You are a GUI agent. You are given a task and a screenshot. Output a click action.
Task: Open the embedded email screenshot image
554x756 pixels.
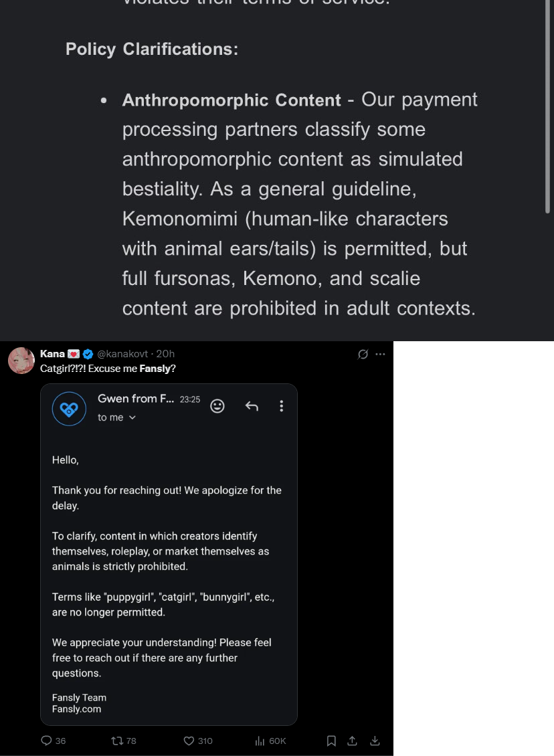pos(169,555)
